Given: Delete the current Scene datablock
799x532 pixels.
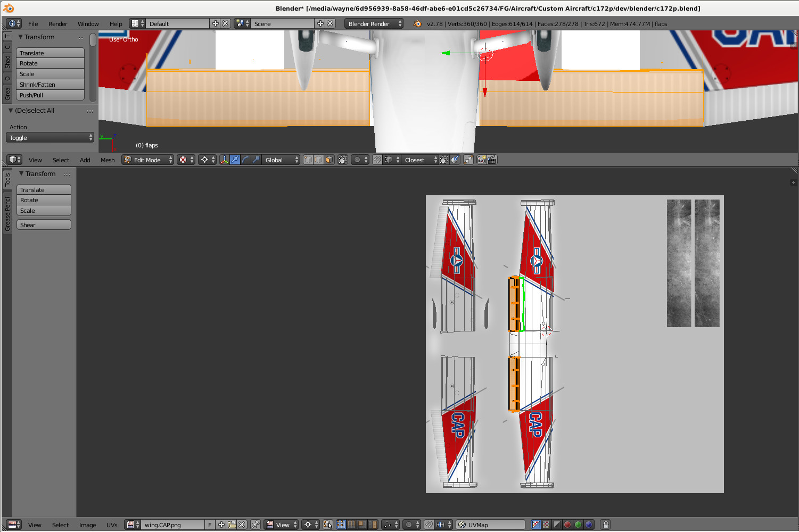Looking at the screenshot, I should click(331, 23).
